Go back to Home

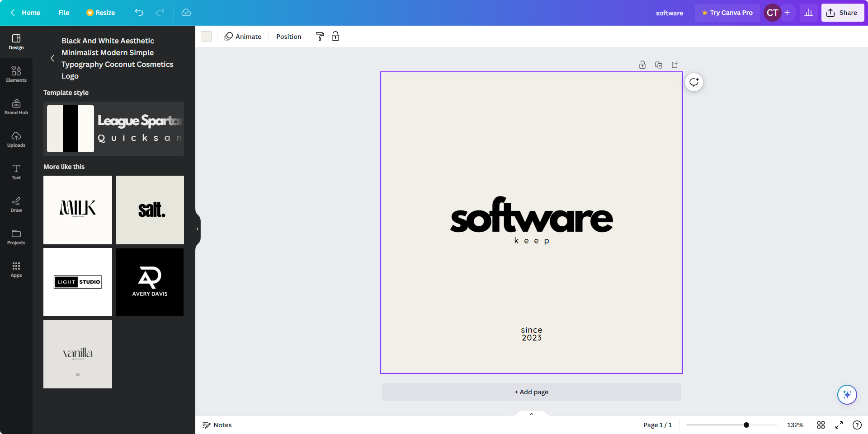pos(25,13)
